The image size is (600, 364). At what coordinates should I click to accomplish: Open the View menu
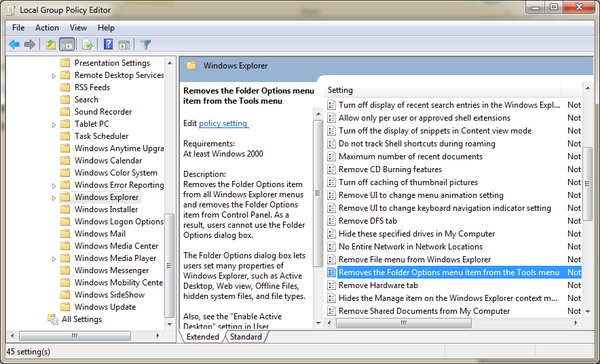pos(78,28)
